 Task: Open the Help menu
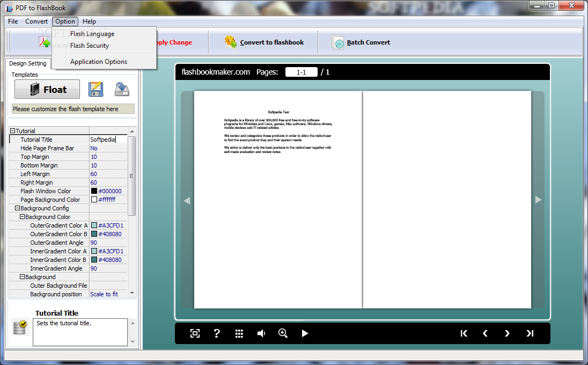(x=89, y=21)
